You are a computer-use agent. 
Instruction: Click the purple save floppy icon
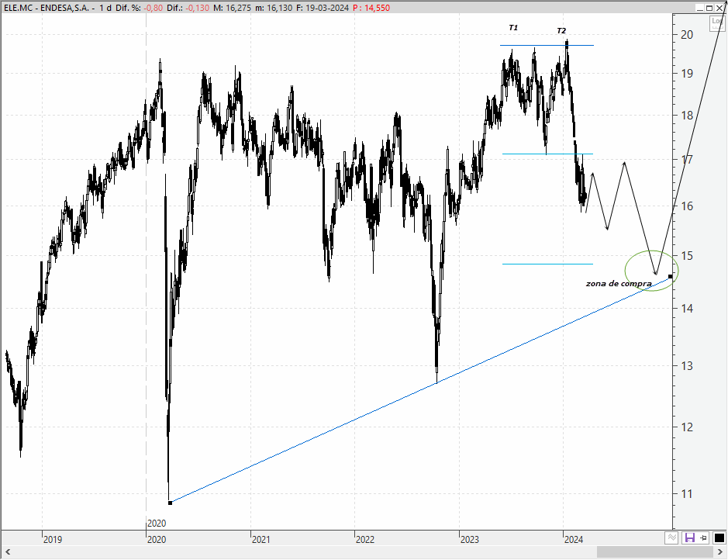[x=689, y=538]
